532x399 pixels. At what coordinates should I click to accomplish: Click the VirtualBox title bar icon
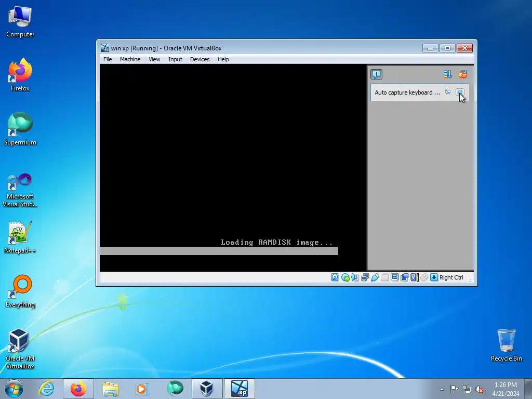click(105, 48)
